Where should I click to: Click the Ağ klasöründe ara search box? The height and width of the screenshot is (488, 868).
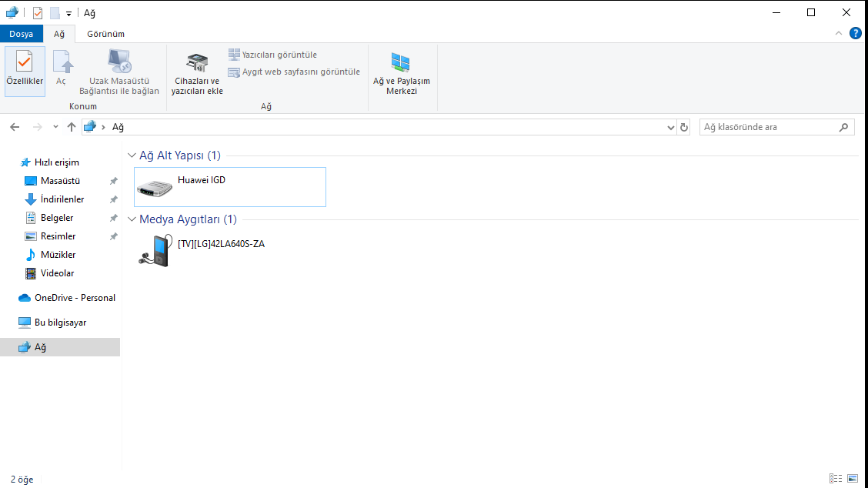[770, 127]
